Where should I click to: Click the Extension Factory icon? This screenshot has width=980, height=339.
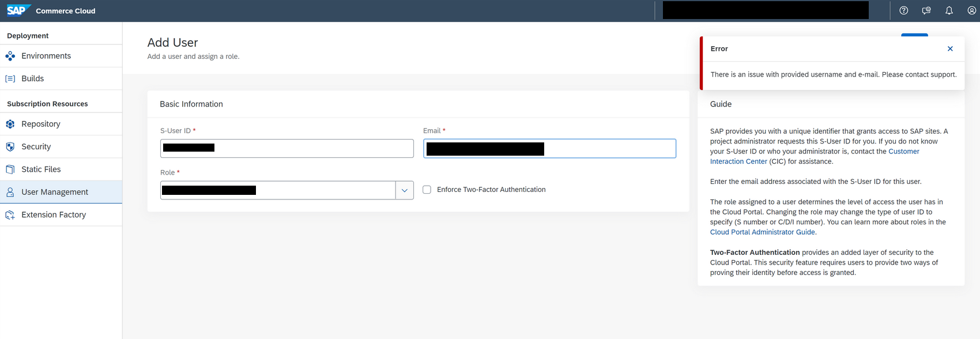[x=10, y=215]
